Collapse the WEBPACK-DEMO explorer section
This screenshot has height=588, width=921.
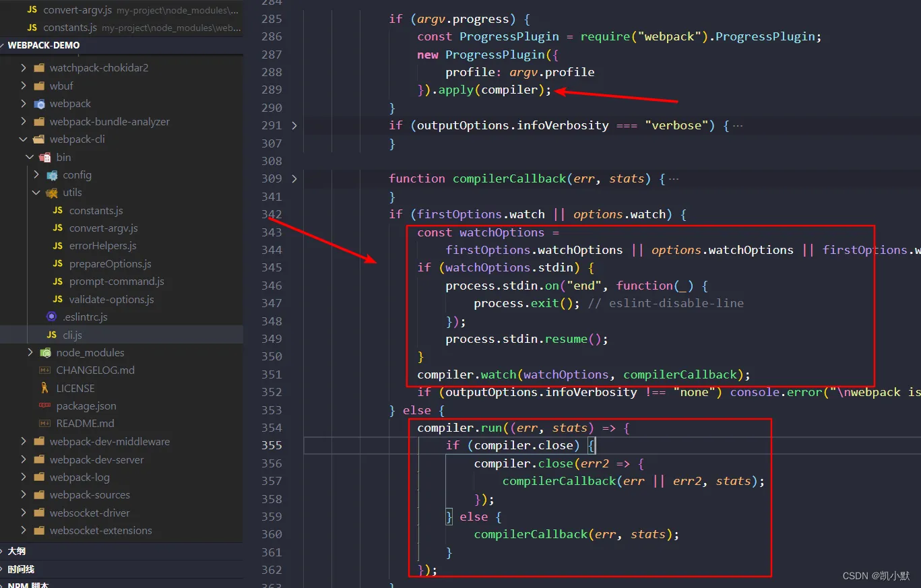point(44,45)
